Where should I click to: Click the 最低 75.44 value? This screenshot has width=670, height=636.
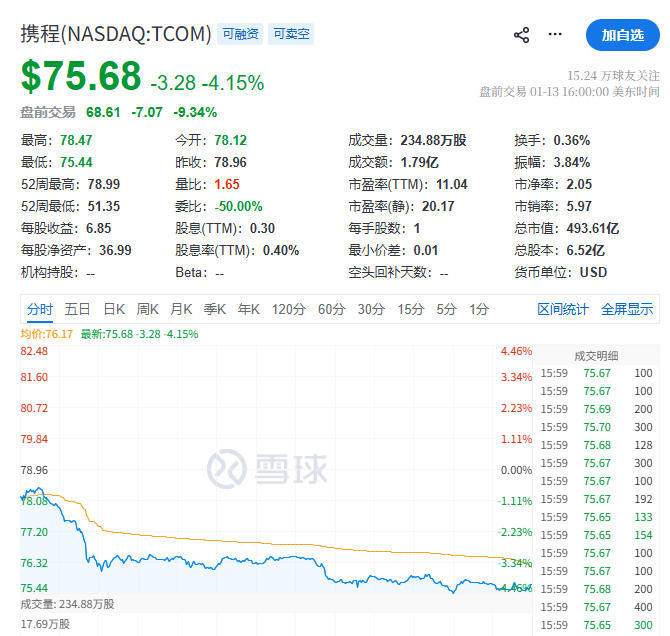[76, 162]
